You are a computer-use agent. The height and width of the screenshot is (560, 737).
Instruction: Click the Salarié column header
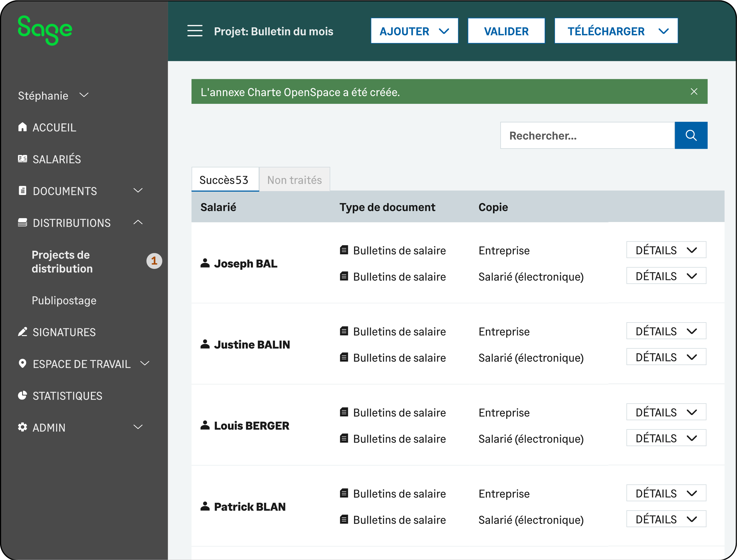218,207
